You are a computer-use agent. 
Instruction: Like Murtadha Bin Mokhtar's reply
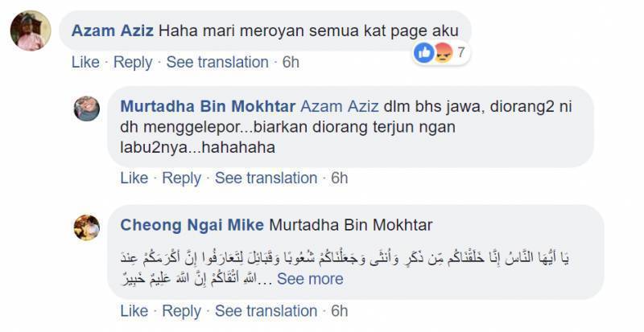(x=134, y=178)
